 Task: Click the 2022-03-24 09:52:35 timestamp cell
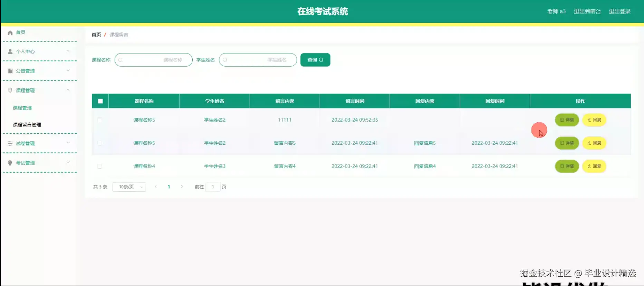click(x=355, y=120)
